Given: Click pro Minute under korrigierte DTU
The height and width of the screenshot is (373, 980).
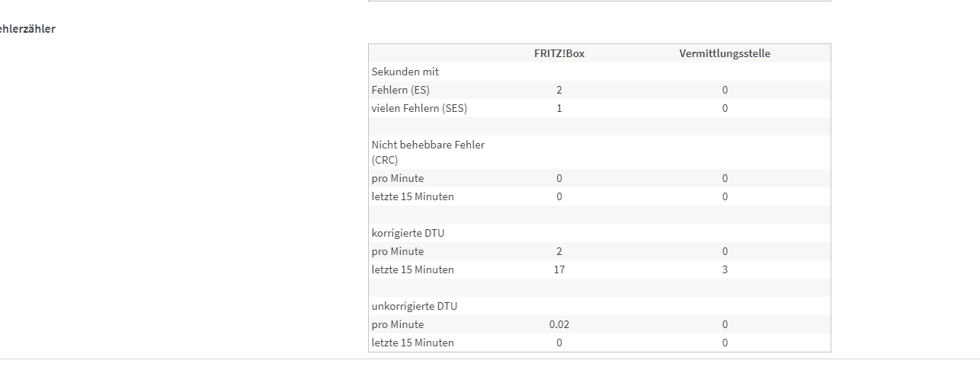Looking at the screenshot, I should pos(398,251).
